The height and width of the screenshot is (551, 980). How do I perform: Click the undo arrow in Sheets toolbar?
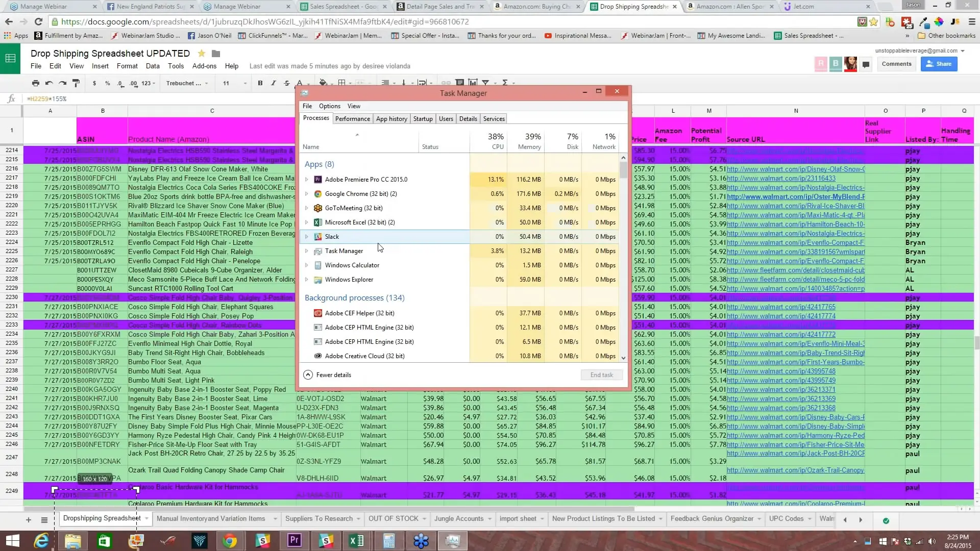[x=49, y=83]
